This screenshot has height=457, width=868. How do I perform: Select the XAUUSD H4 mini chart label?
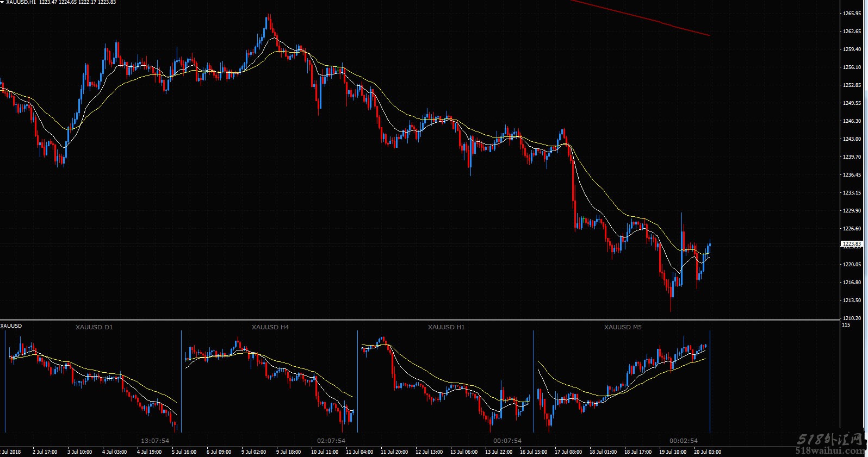coord(270,327)
